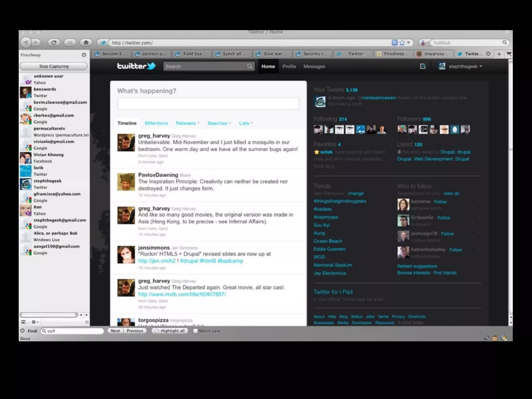
Task: Click the Firesheep gear settings icon
Action: pyautogui.click(x=34, y=322)
